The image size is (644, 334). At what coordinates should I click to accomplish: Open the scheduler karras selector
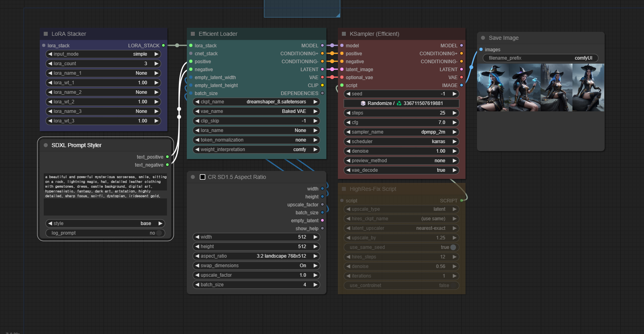(402, 142)
